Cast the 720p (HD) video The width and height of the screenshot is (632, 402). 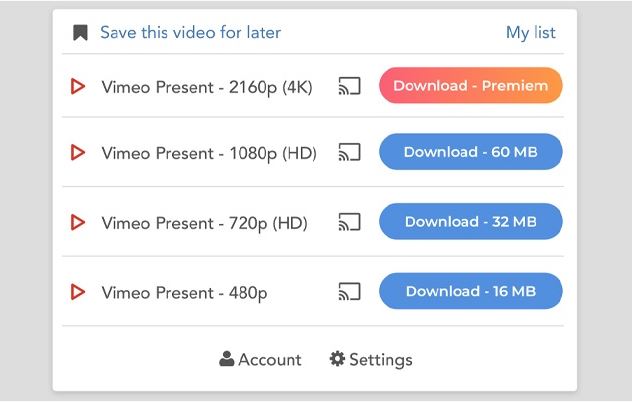click(349, 222)
